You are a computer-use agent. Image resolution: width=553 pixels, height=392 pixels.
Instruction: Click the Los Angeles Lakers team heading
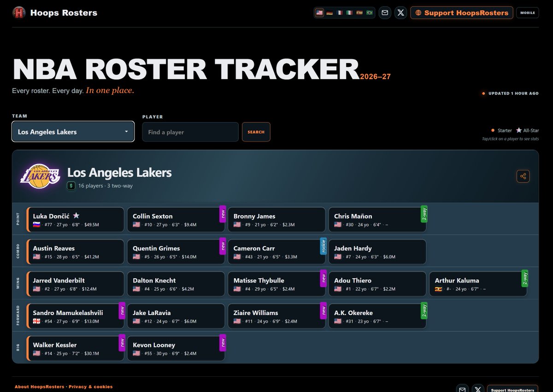click(119, 173)
